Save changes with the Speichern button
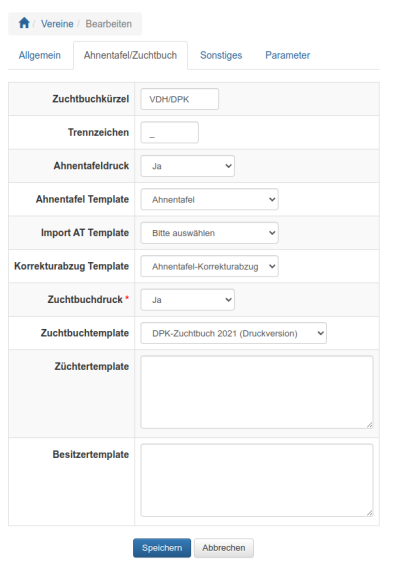The width and height of the screenshot is (400, 576). 162,548
